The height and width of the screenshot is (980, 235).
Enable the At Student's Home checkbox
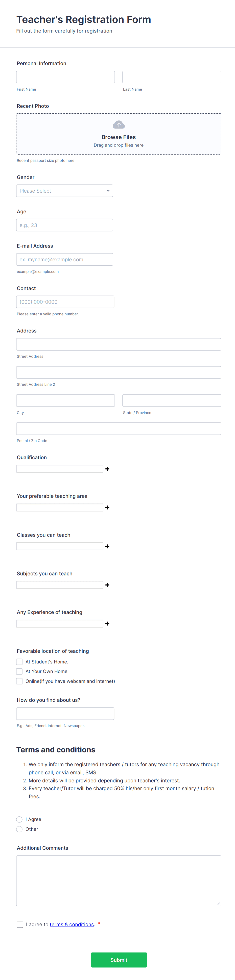coord(19,662)
